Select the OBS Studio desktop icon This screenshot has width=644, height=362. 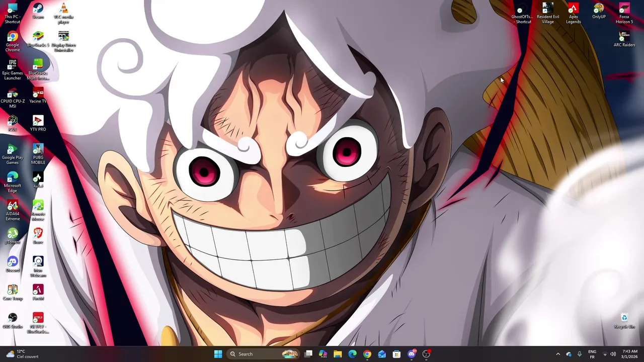click(x=13, y=321)
